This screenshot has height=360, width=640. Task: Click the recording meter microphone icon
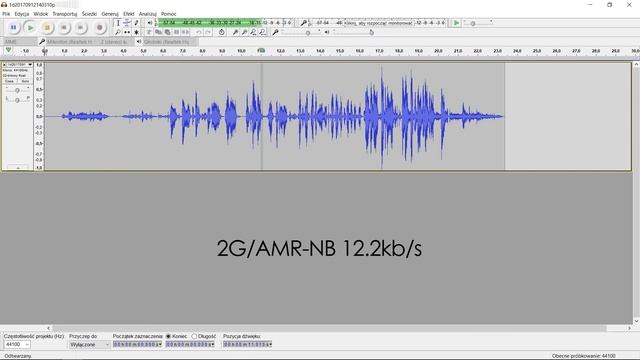coord(303,23)
